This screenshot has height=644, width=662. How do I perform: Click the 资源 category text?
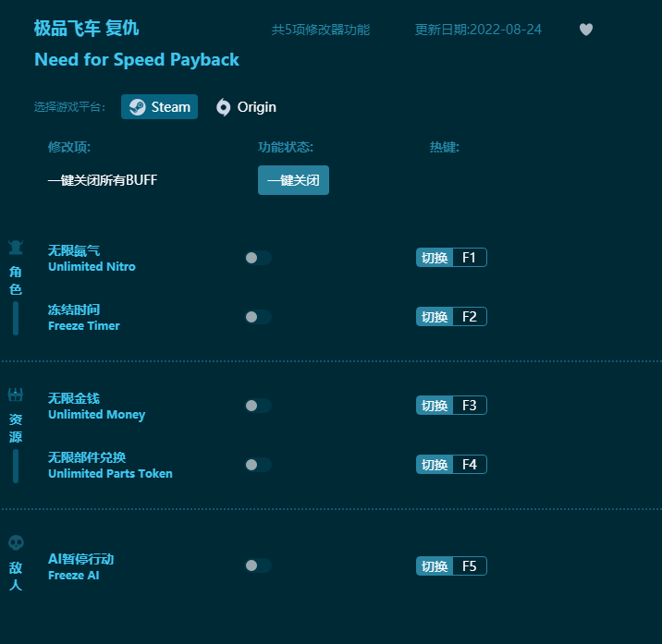coord(16,429)
